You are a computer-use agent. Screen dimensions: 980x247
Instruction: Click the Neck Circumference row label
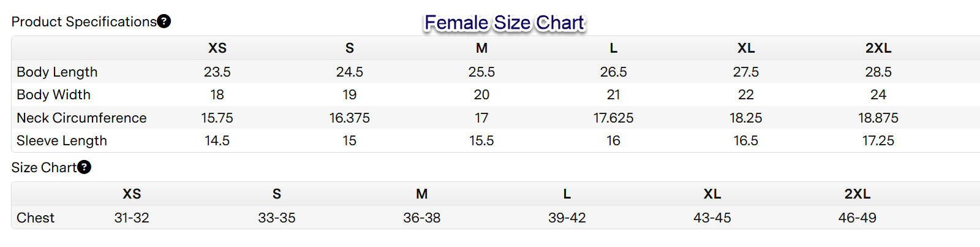click(81, 118)
